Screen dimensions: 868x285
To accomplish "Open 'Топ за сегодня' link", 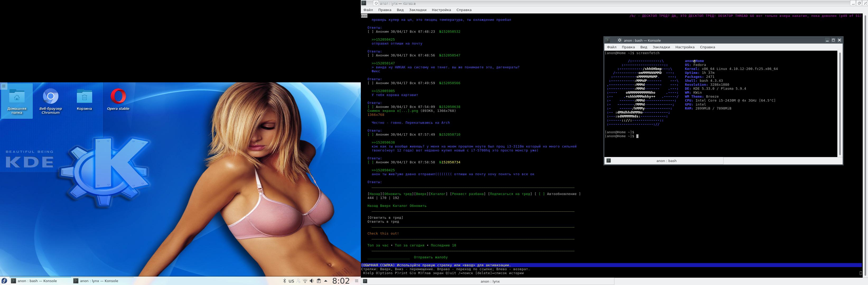I will (x=409, y=245).
